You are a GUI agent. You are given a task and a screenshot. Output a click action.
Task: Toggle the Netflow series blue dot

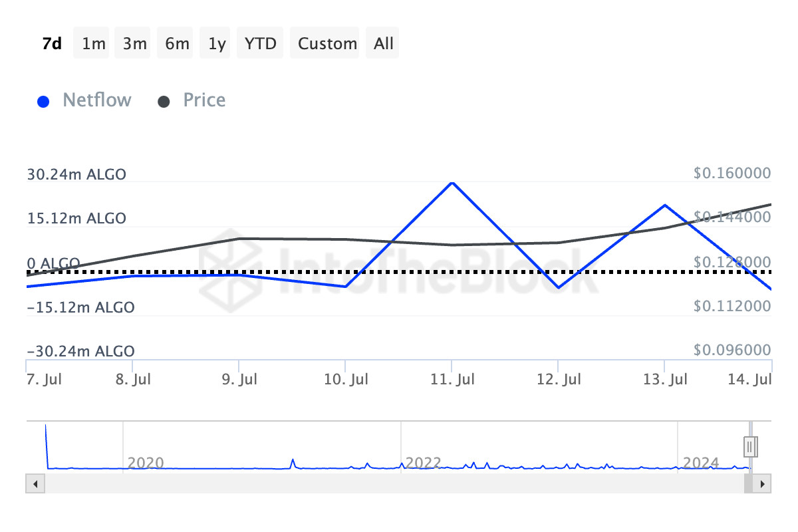pos(44,102)
